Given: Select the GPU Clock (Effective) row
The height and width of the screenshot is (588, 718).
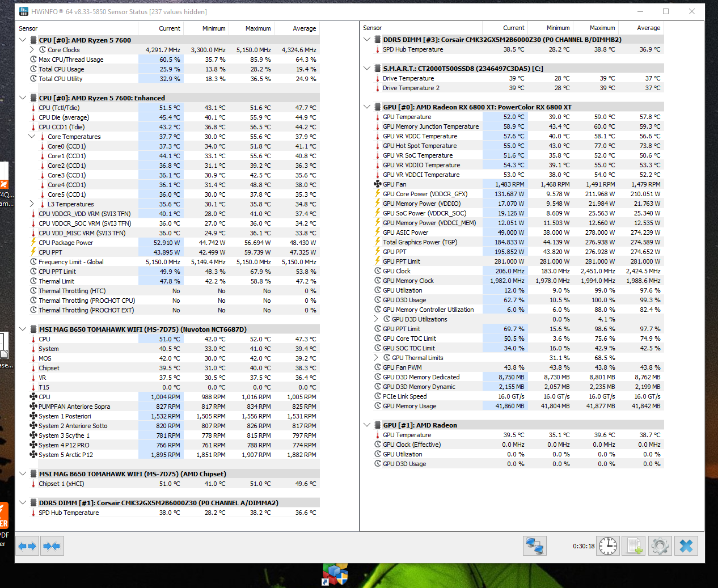Looking at the screenshot, I should click(518, 445).
